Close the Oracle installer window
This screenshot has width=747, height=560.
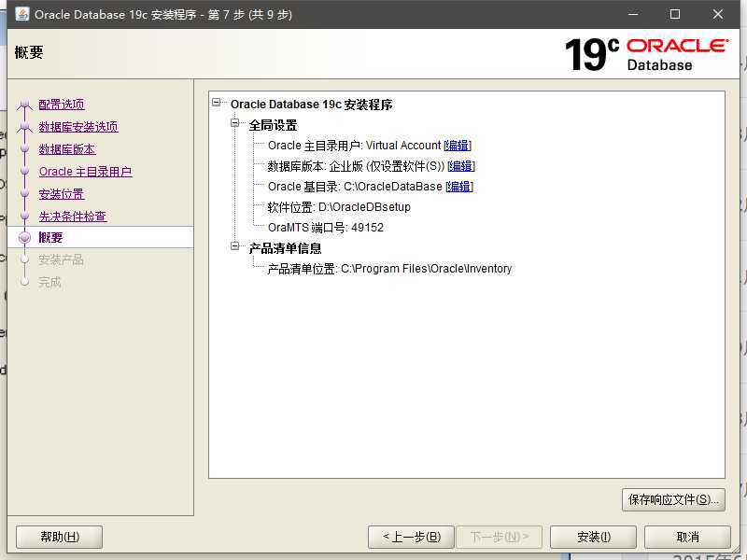[x=718, y=14]
